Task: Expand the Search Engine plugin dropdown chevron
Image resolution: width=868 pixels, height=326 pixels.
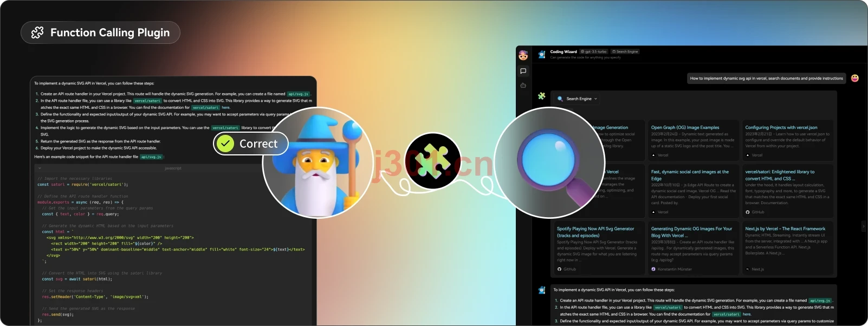Action: coord(595,99)
